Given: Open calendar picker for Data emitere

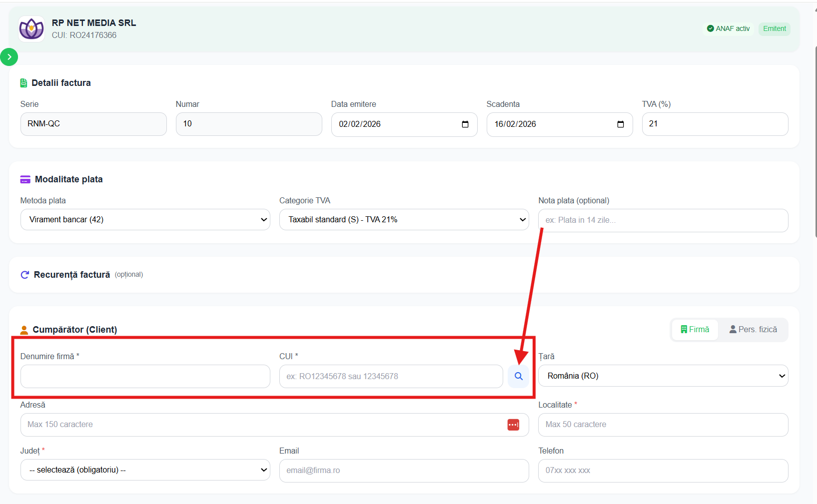Looking at the screenshot, I should (465, 124).
